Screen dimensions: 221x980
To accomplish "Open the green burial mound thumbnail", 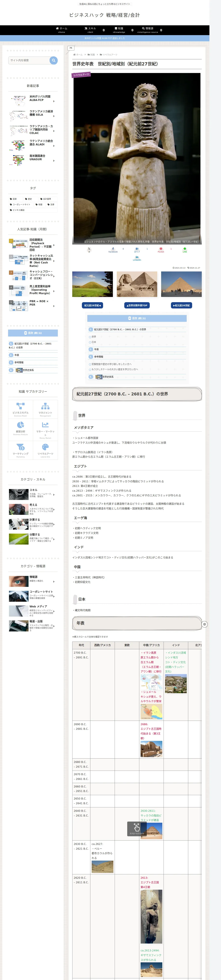I will click(x=92, y=284).
